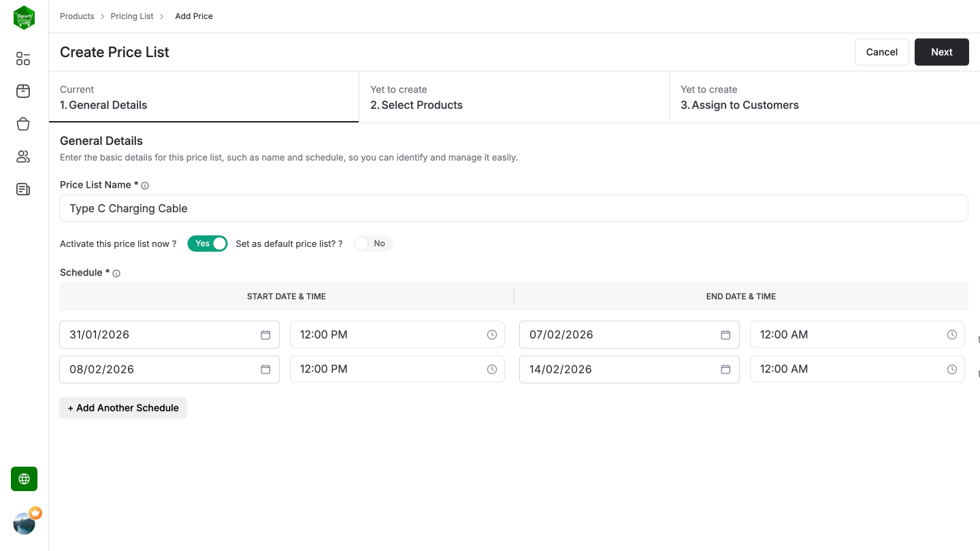Viewport: 980px width, 551px height.
Task: Open the calendar picker for end date 07/02/2026
Action: pyautogui.click(x=725, y=334)
